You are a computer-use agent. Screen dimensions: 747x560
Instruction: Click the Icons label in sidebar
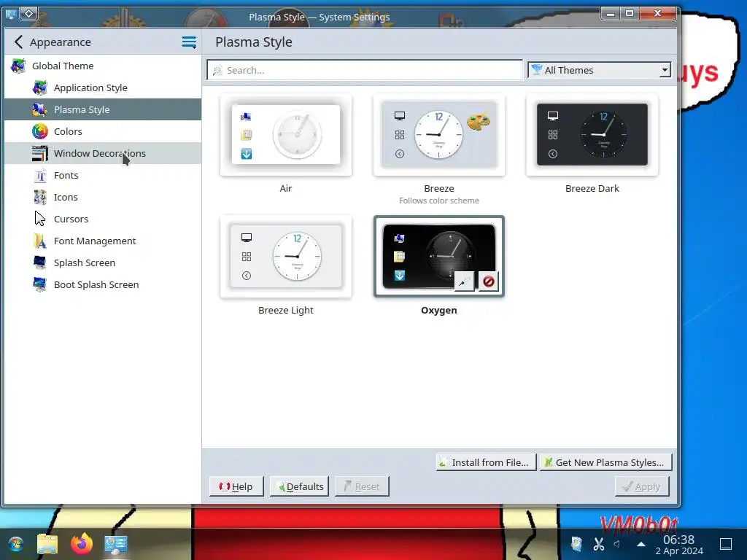pos(66,197)
